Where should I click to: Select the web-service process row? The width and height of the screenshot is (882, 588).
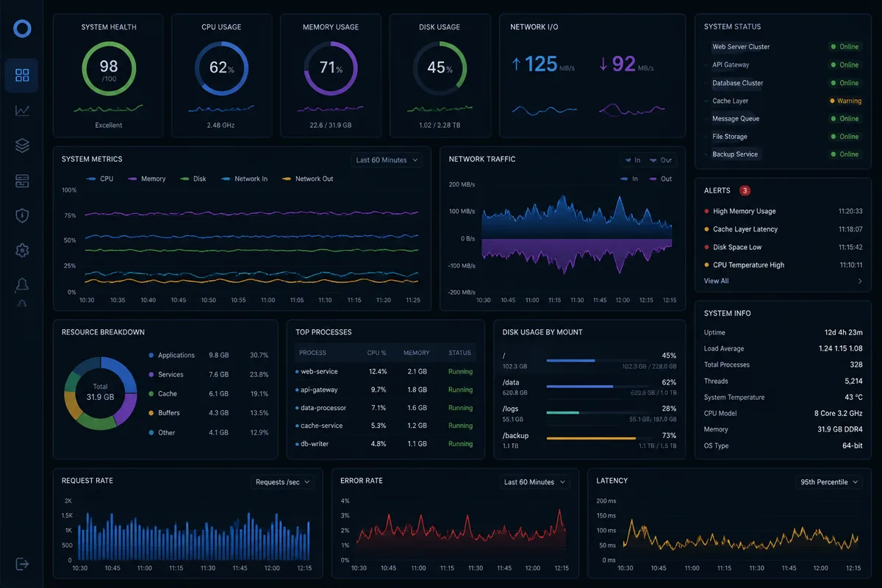385,372
